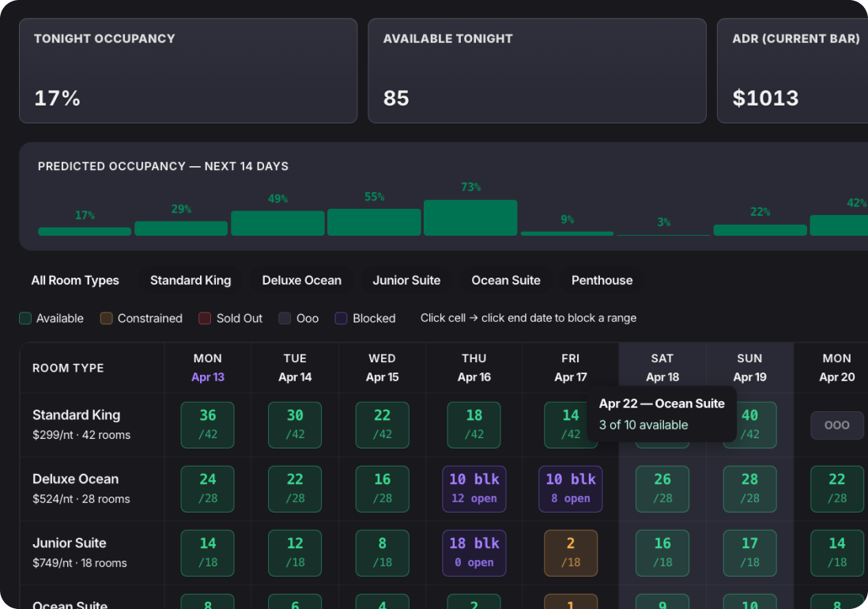Select Junior Suite Apr 14 cell 12/18
The width and height of the screenshot is (868, 609).
pos(295,553)
